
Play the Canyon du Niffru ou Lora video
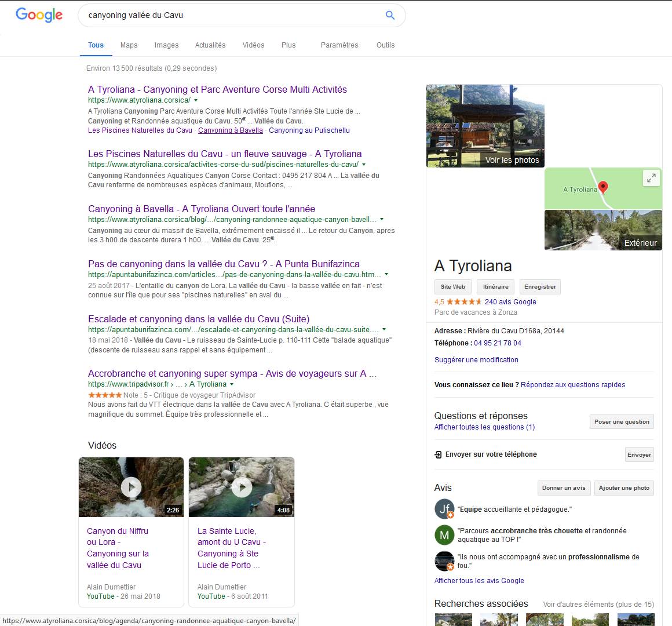[131, 487]
